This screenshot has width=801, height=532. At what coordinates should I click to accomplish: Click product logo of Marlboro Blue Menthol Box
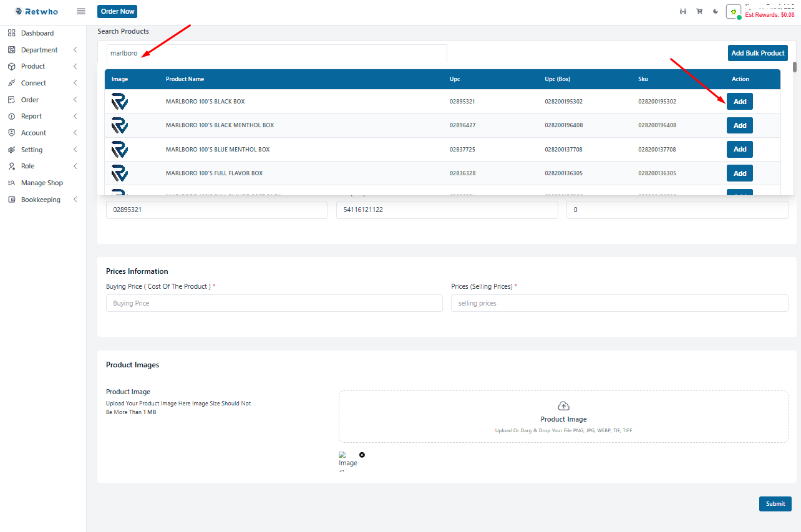[x=120, y=150]
